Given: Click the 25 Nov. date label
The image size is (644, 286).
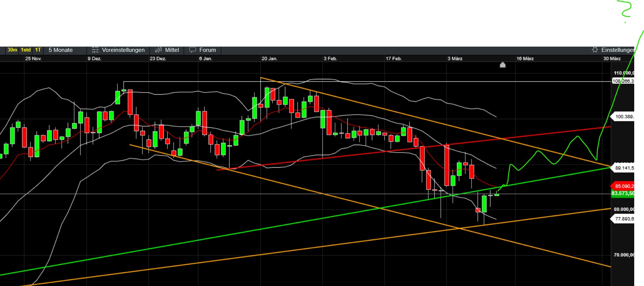Looking at the screenshot, I should point(33,59).
